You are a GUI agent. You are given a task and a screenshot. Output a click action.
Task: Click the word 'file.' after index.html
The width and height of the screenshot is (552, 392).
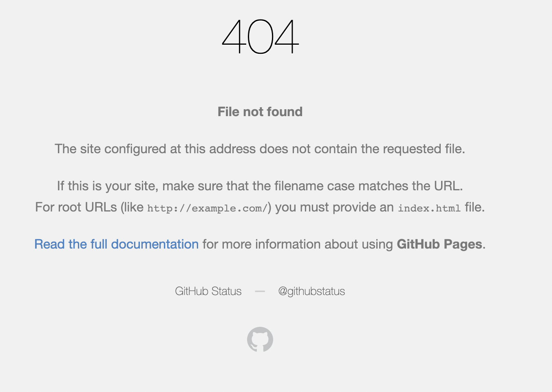point(475,207)
